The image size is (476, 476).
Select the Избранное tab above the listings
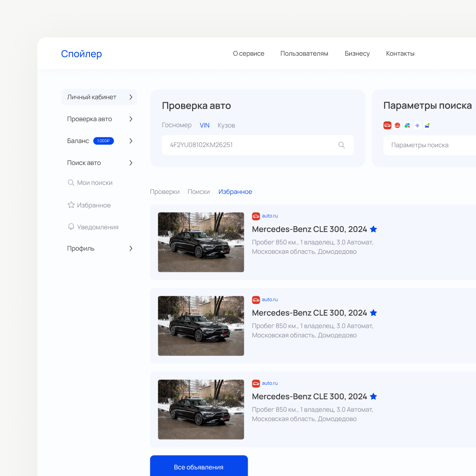coord(235,192)
